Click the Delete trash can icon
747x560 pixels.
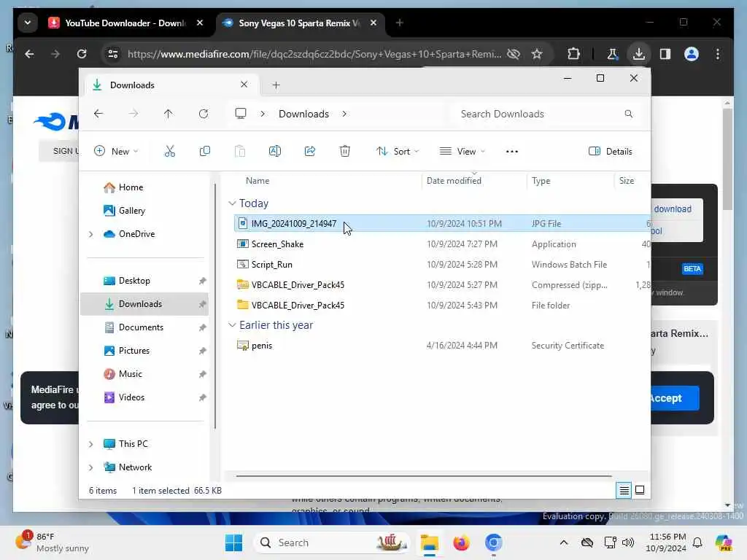tap(345, 152)
